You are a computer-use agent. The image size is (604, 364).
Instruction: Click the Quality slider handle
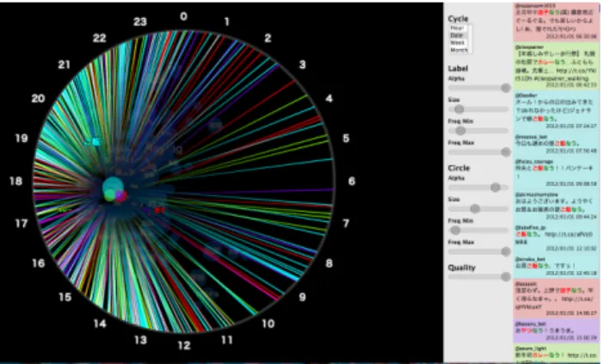click(x=506, y=276)
